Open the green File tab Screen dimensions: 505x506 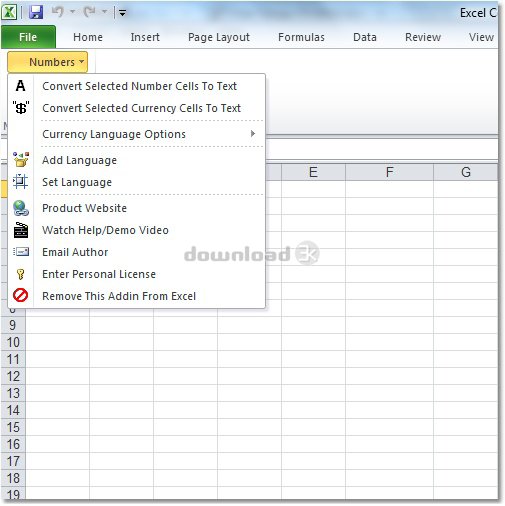[28, 37]
